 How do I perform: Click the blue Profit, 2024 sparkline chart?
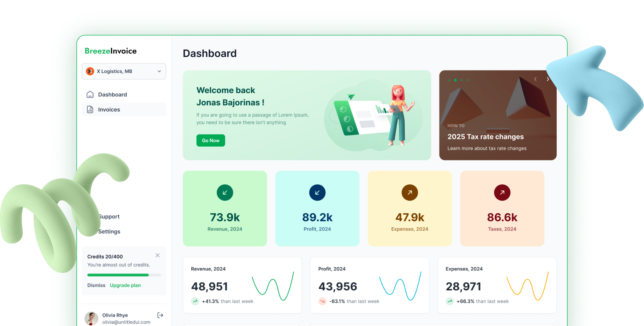[x=400, y=286]
